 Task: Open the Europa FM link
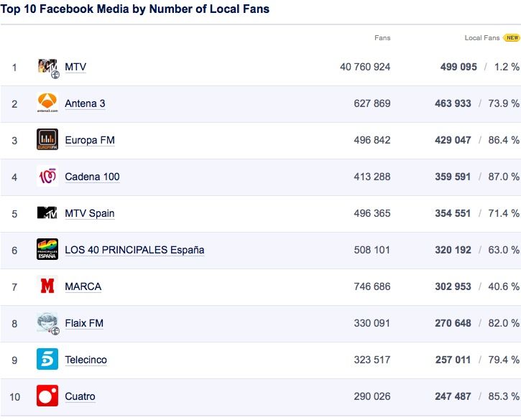coord(90,140)
